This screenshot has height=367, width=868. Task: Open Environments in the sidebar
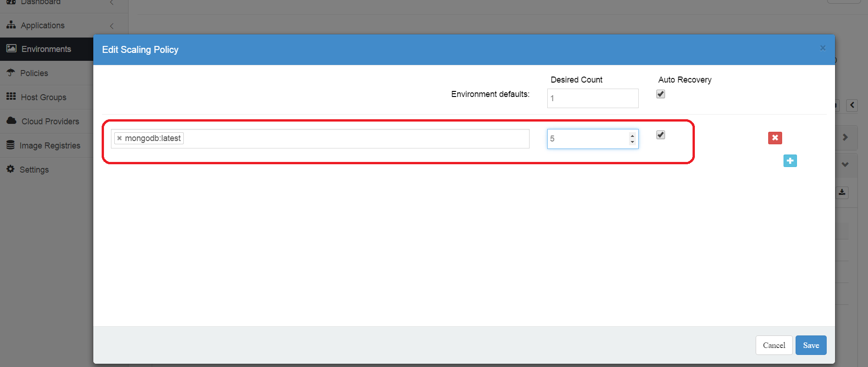tap(46, 49)
